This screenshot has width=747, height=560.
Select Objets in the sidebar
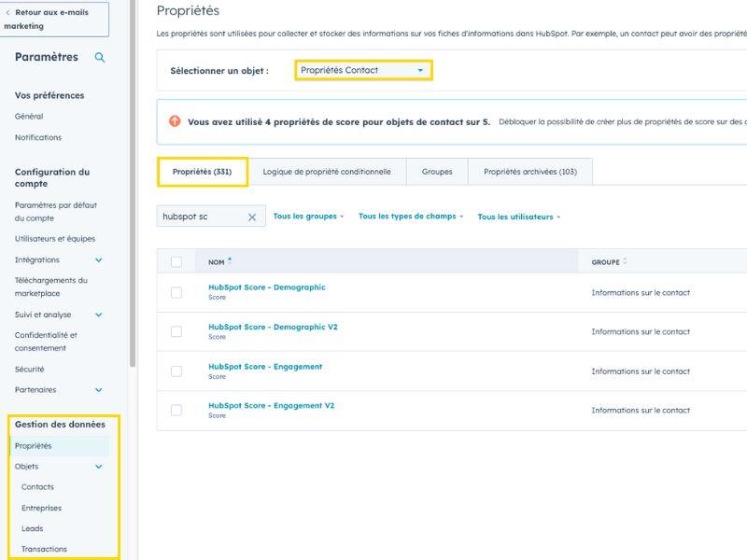click(x=27, y=467)
